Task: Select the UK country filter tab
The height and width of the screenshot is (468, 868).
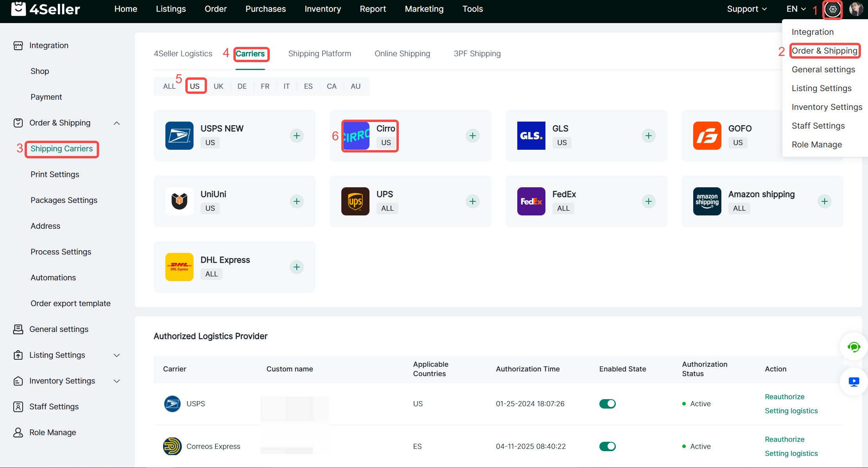Action: tap(218, 86)
